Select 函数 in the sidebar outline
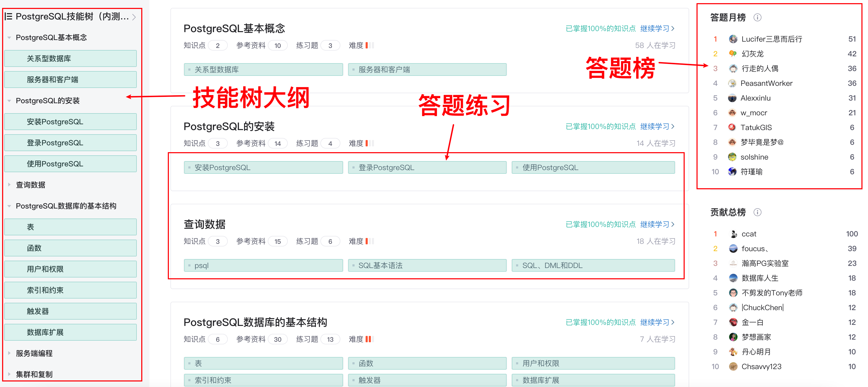The width and height of the screenshot is (868, 387). point(70,248)
